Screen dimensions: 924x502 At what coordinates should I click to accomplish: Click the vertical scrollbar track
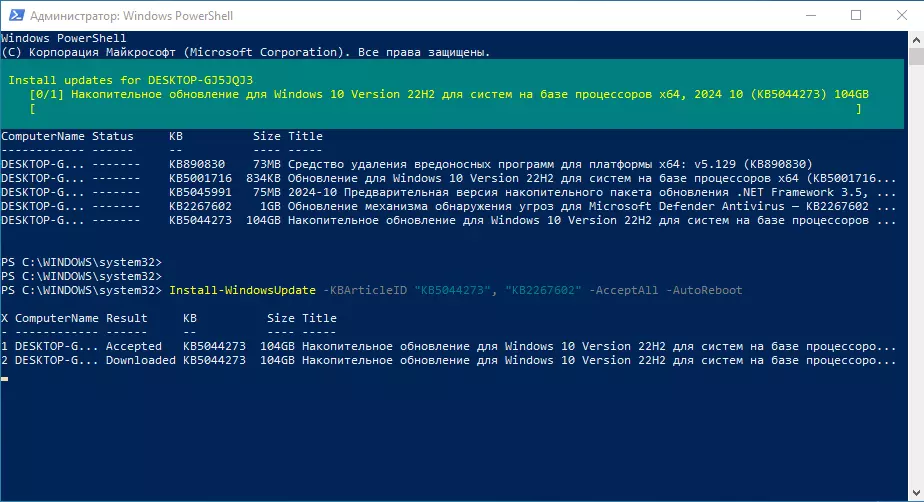[914, 300]
